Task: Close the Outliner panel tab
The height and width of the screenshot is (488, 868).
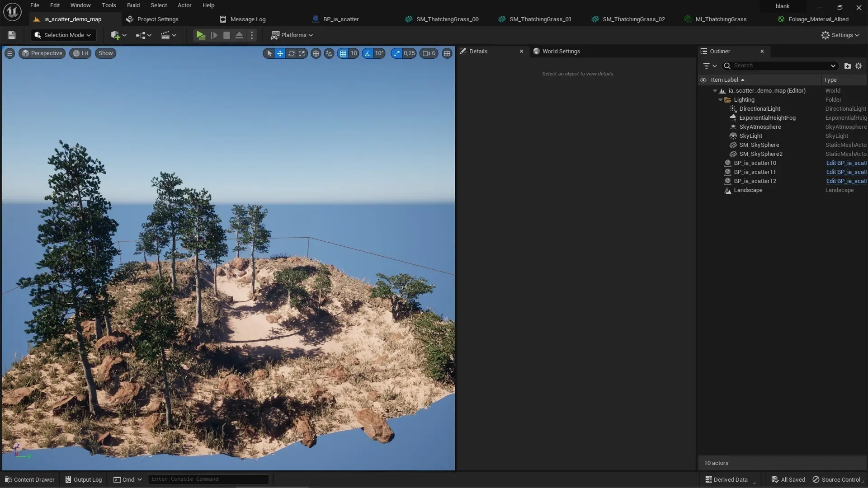Action: pos(762,52)
